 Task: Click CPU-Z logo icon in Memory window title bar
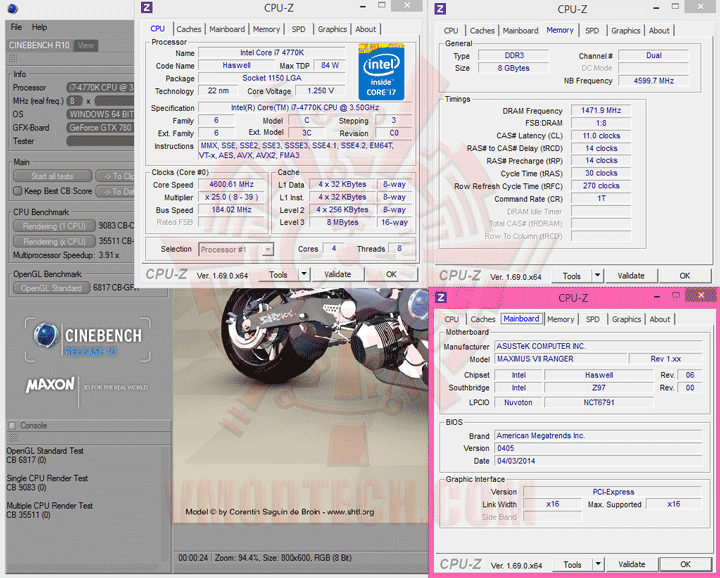point(440,9)
